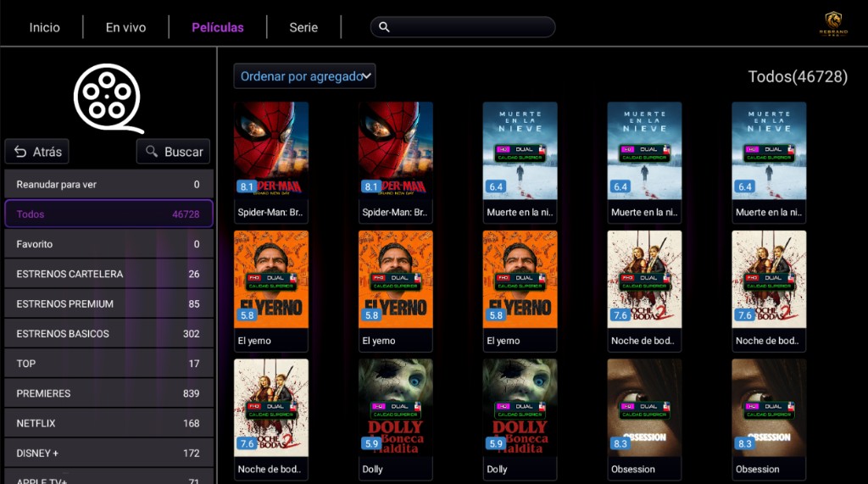The image size is (868, 484).
Task: Click the Todos(46728) heading text
Action: [798, 76]
